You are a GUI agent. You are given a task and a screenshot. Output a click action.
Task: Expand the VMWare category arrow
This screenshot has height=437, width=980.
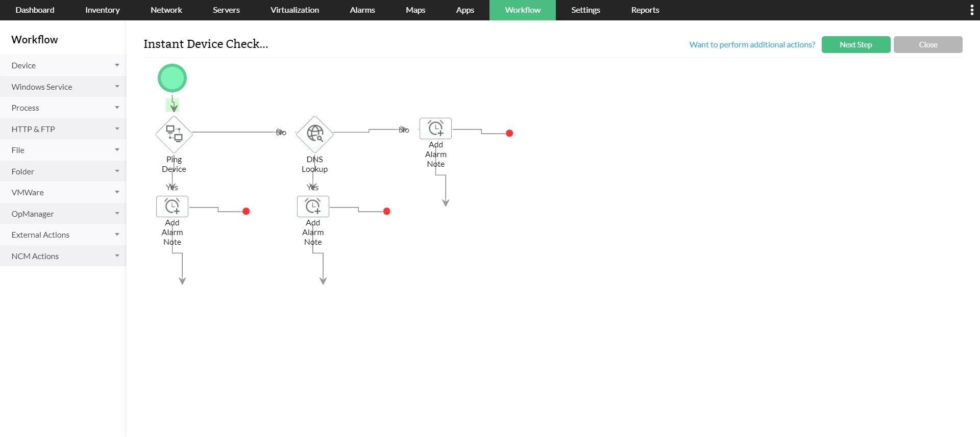(x=117, y=192)
